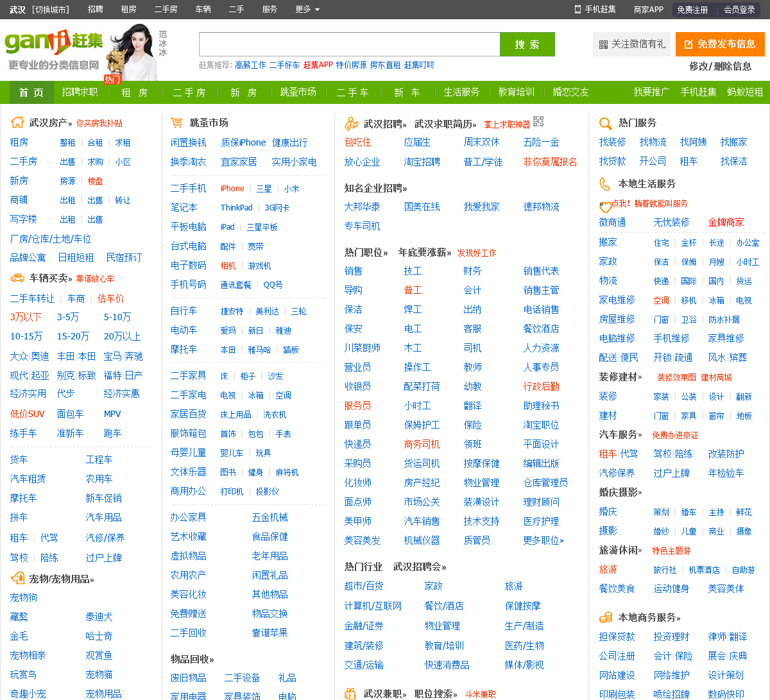
Task: Open the 教育培训 navigation tab
Action: [517, 92]
